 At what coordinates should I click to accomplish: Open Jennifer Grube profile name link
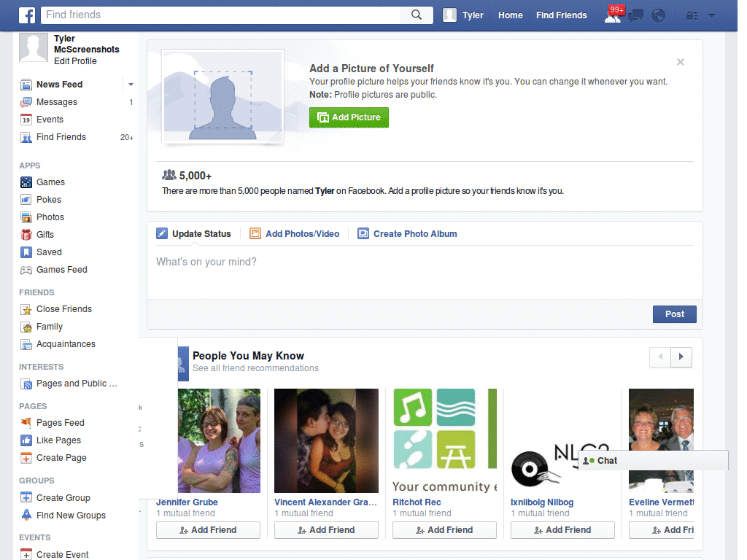187,502
